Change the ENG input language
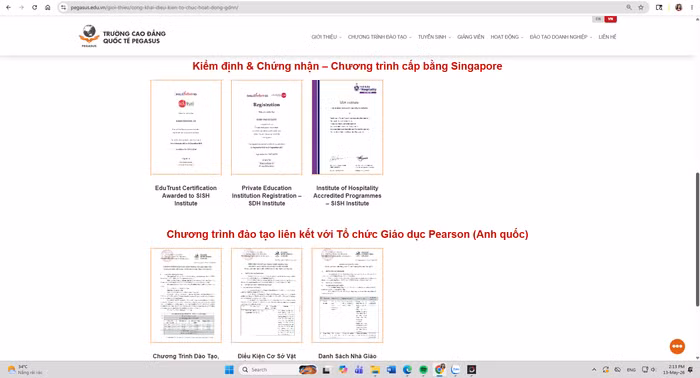This screenshot has width=700, height=378. (631, 370)
